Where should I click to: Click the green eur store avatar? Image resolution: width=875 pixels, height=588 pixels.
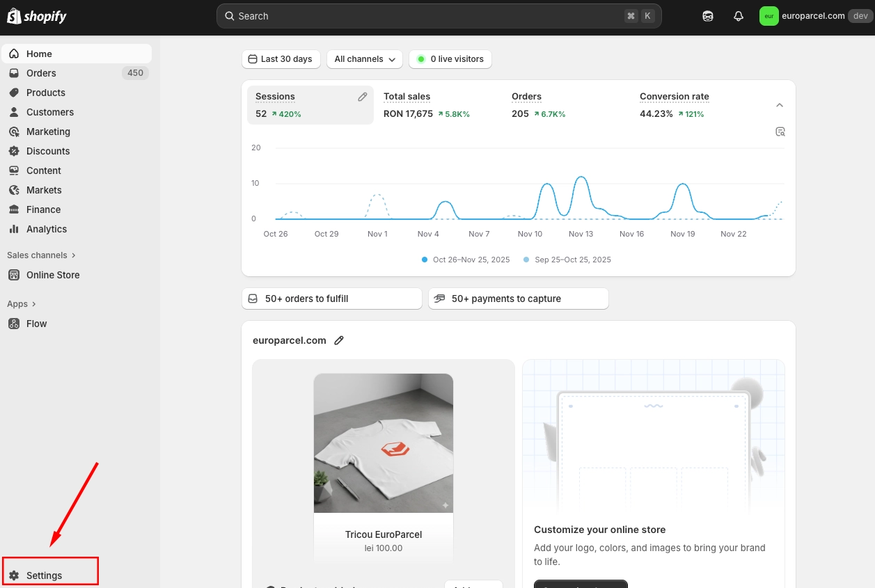click(x=768, y=16)
